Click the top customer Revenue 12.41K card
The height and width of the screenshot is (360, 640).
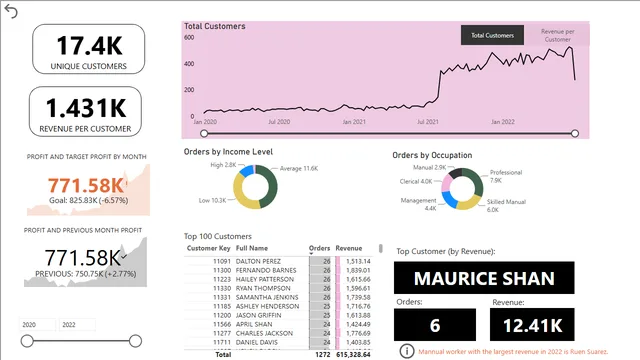tap(532, 325)
